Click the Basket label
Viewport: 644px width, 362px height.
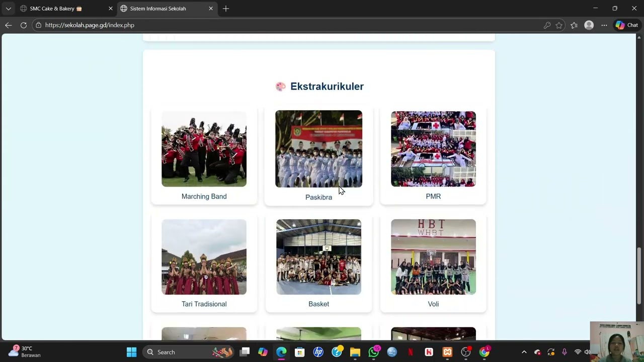tap(318, 304)
